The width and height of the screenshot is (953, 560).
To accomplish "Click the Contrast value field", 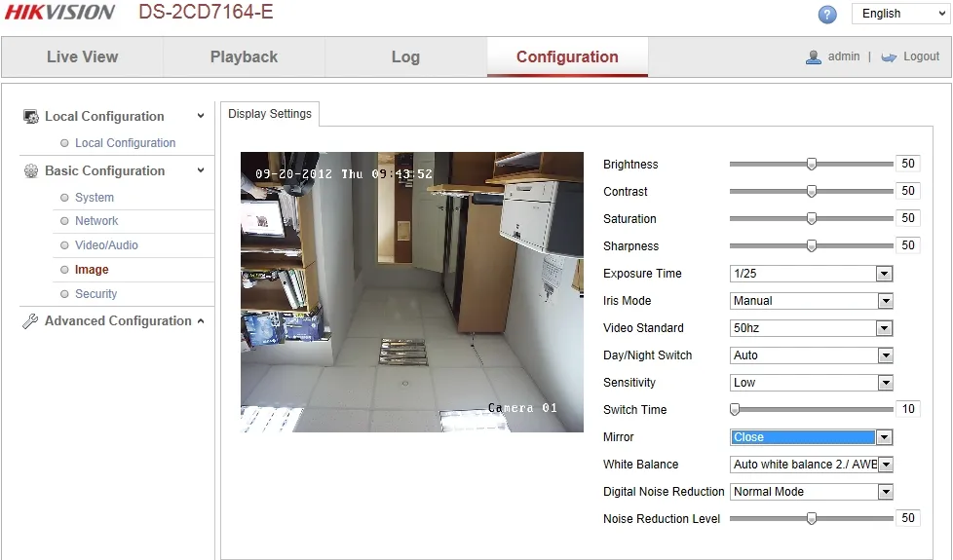I will [x=908, y=191].
